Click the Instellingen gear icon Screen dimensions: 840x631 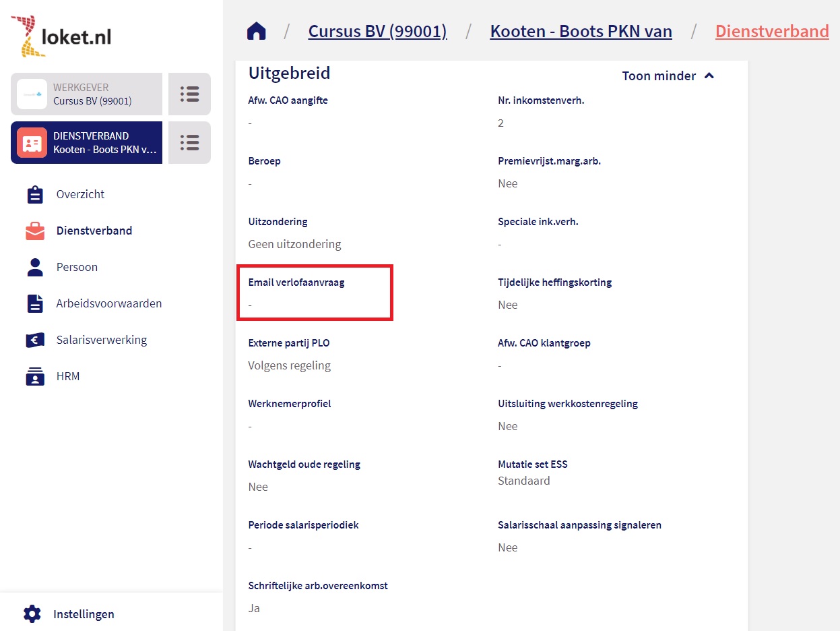32,614
